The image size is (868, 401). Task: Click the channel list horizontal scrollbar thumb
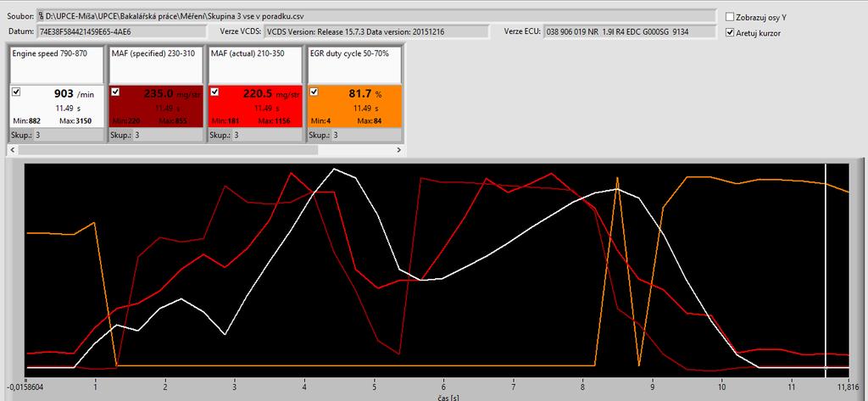pos(168,150)
